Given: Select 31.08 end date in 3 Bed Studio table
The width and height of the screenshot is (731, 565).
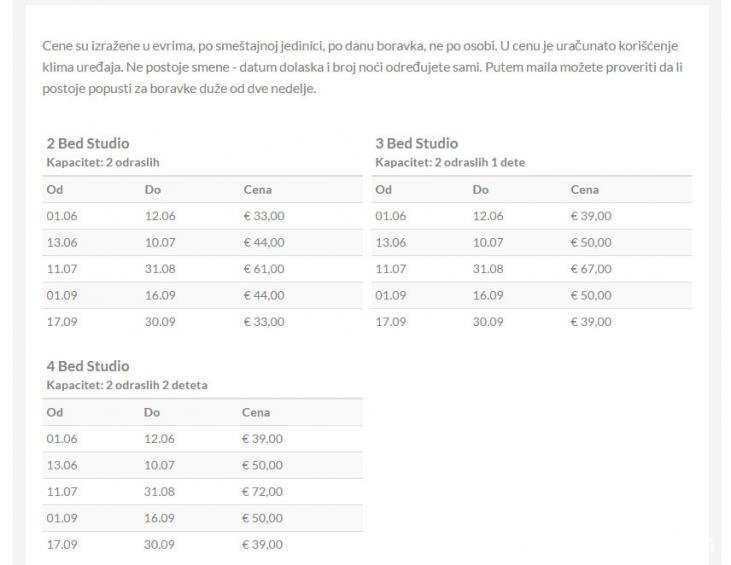Looking at the screenshot, I should point(488,269).
